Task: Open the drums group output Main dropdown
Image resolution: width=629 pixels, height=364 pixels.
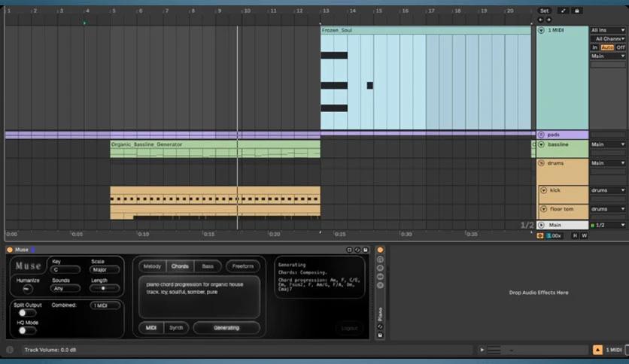Action: (x=608, y=163)
